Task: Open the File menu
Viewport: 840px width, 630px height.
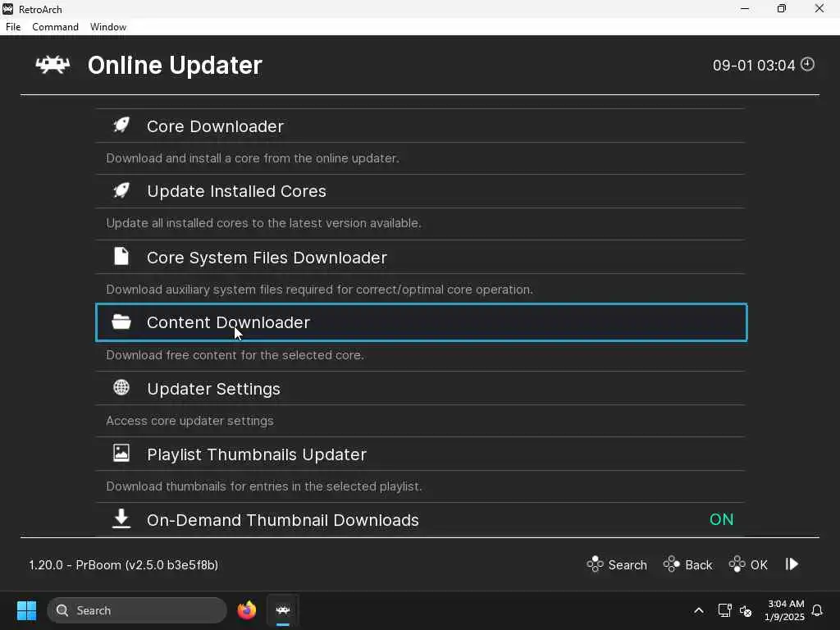Action: pyautogui.click(x=13, y=27)
